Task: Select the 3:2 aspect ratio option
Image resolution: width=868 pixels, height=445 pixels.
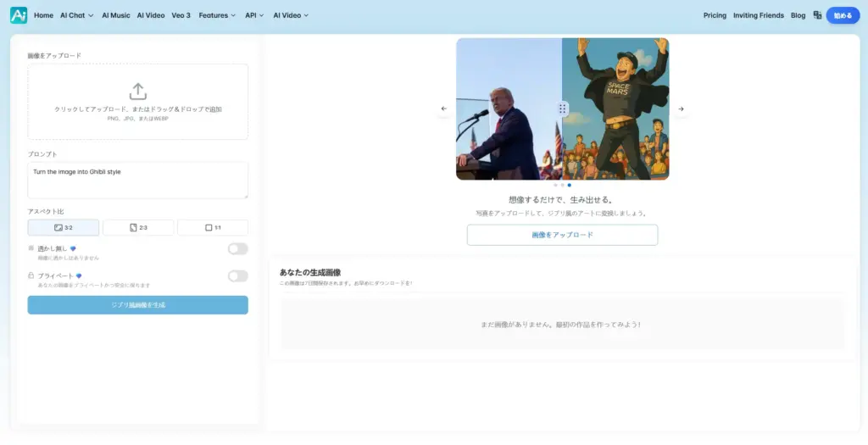Action: tap(63, 227)
